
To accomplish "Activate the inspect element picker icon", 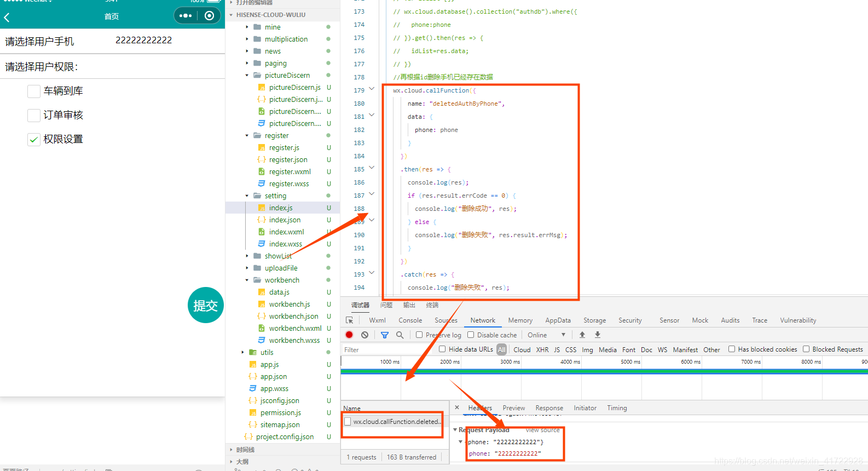I will (x=350, y=320).
